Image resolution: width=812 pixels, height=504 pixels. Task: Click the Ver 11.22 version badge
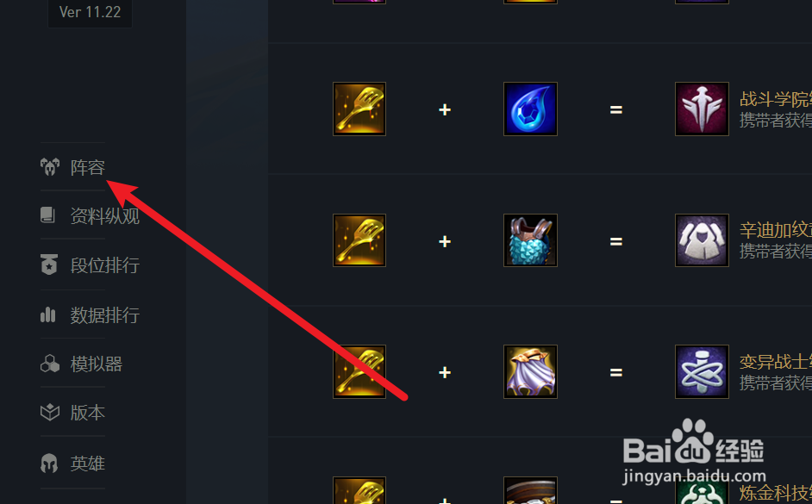point(91,12)
